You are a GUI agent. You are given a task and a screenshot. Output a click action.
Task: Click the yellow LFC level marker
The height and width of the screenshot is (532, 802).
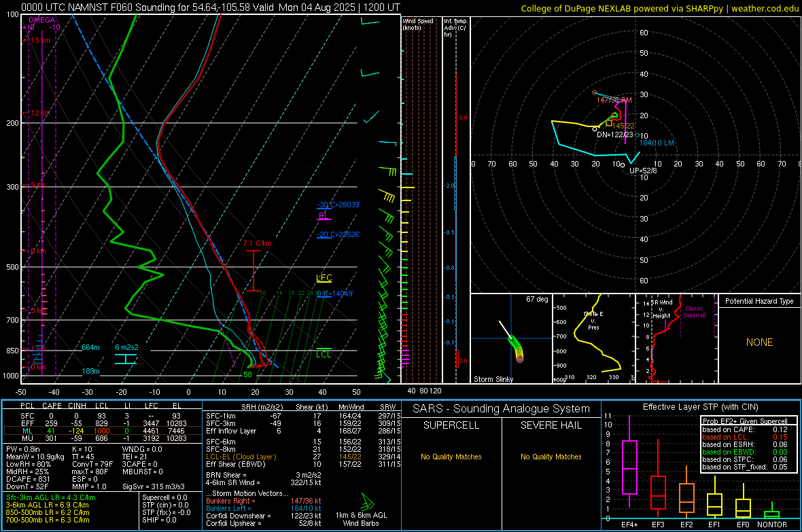324,279
